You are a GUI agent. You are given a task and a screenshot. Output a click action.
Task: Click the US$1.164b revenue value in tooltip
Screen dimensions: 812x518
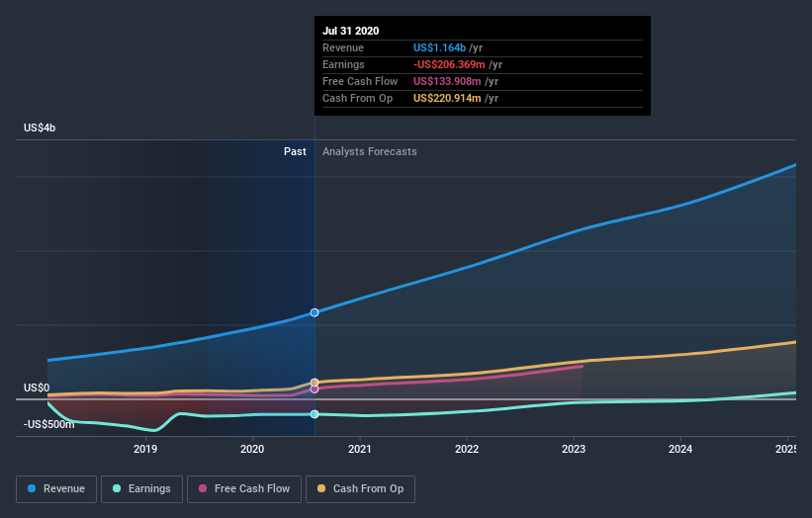coord(439,47)
